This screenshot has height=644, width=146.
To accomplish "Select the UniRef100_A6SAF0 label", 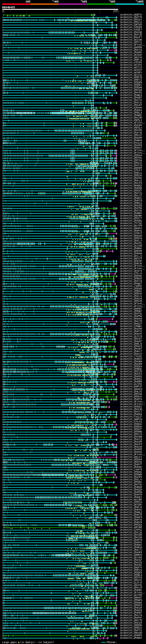I will tap(131, 72).
